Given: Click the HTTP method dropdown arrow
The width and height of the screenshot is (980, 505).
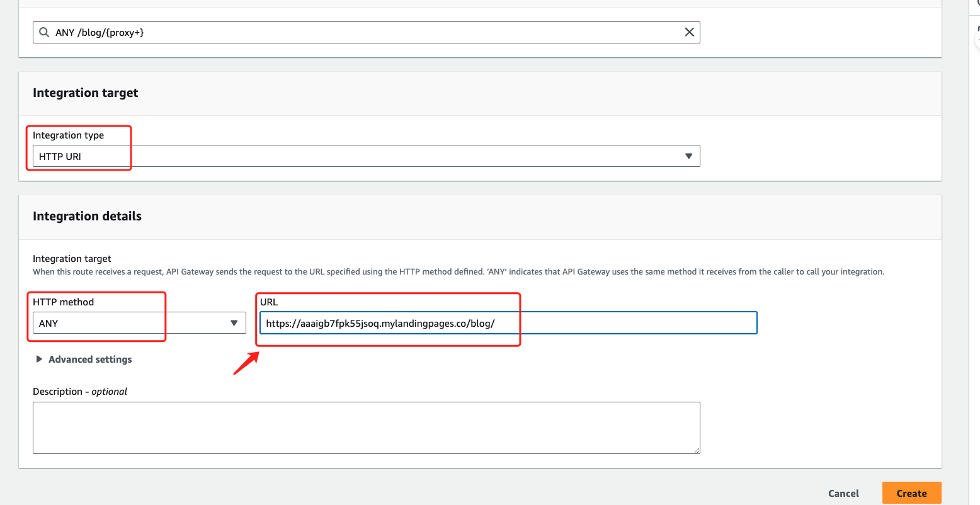Looking at the screenshot, I should (234, 323).
